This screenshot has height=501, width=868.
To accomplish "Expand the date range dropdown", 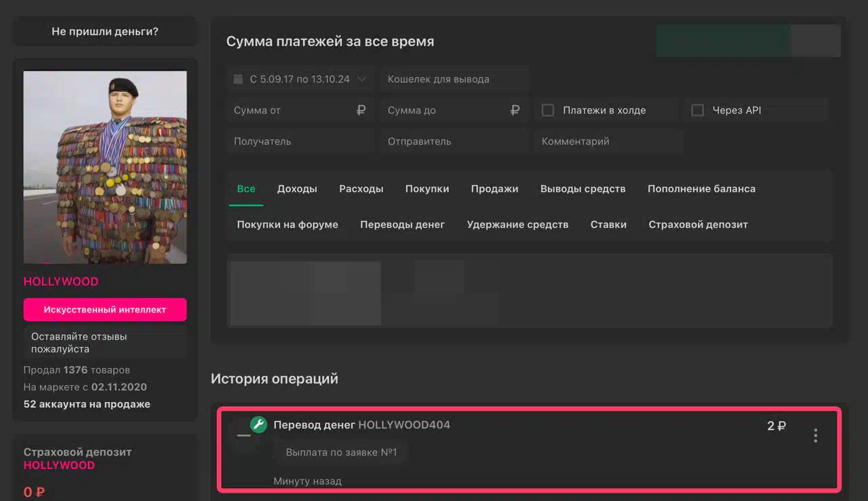I will pyautogui.click(x=361, y=79).
